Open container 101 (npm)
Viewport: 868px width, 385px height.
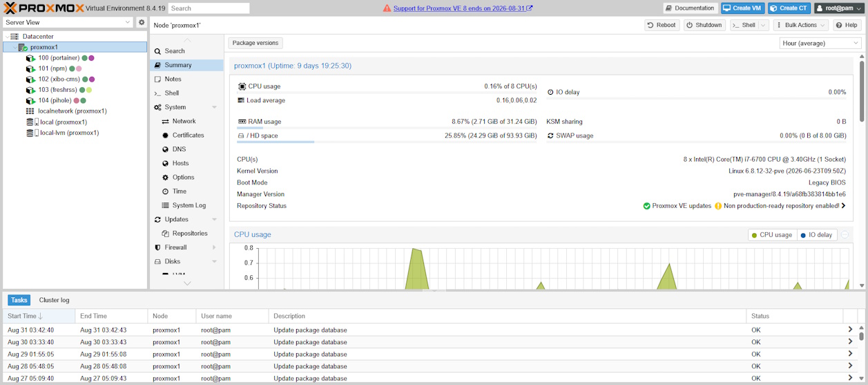click(x=54, y=69)
